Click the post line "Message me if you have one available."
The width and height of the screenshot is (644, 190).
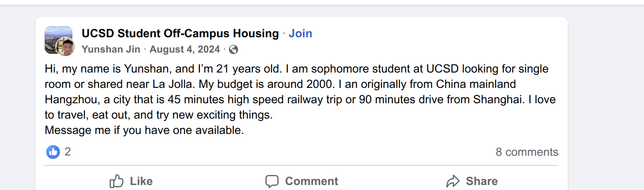[x=144, y=130]
